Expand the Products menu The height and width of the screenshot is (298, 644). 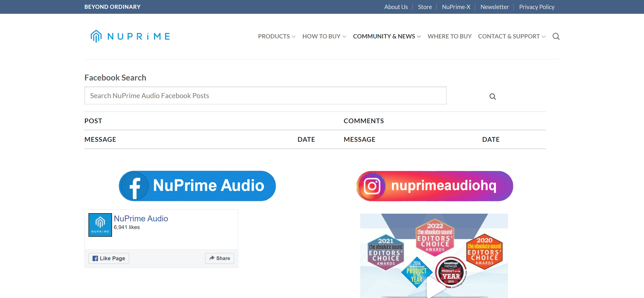pos(277,36)
